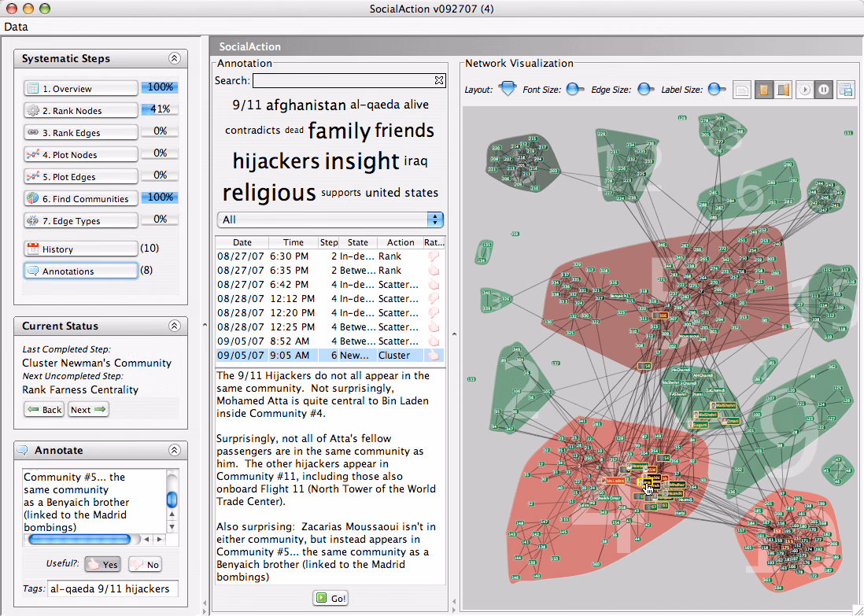Screen dimensions: 864x616
Task: Mark the annotation useful with Yes thumbs-up
Action: (102, 564)
